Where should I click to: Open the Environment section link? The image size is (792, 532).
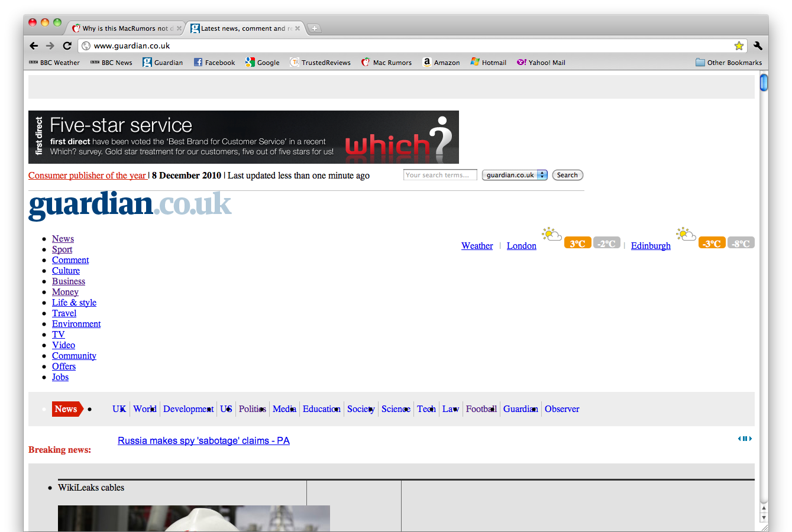pyautogui.click(x=76, y=324)
